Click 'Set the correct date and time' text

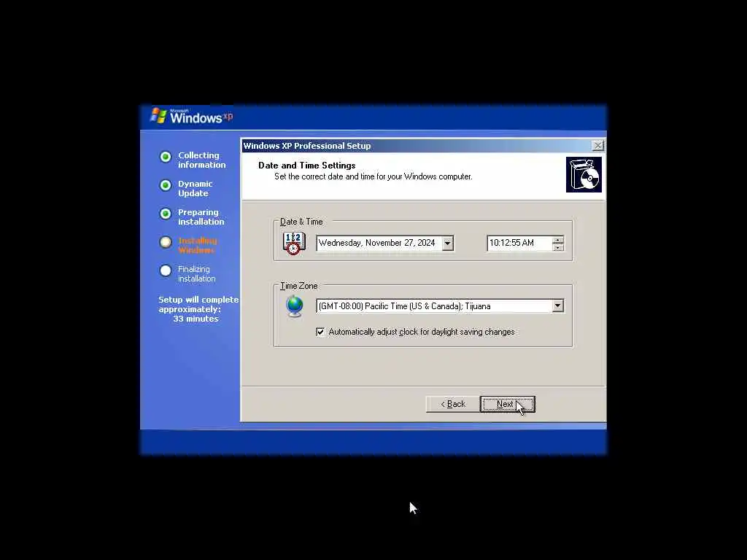[x=373, y=176]
